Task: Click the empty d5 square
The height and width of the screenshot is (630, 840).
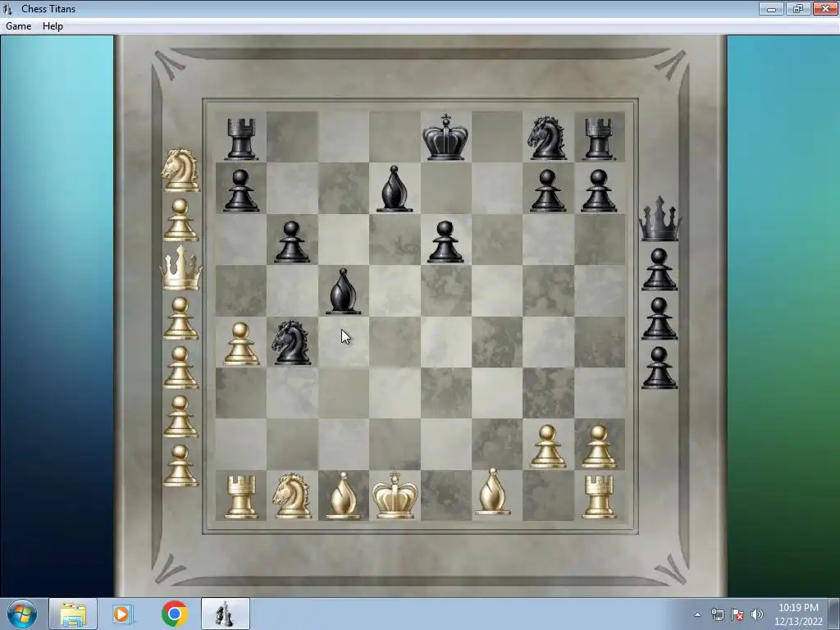Action: [x=395, y=291]
